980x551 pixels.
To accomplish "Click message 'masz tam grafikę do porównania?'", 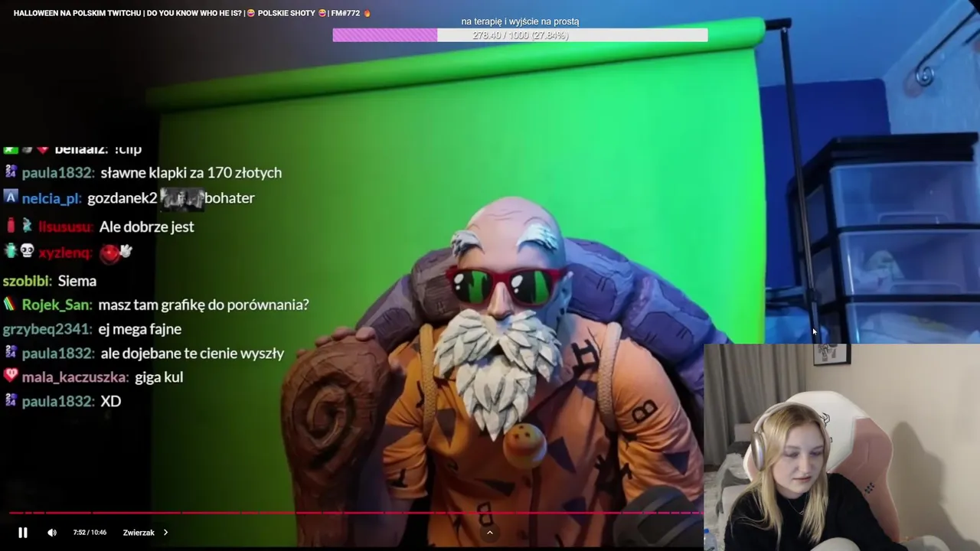I will [x=203, y=305].
